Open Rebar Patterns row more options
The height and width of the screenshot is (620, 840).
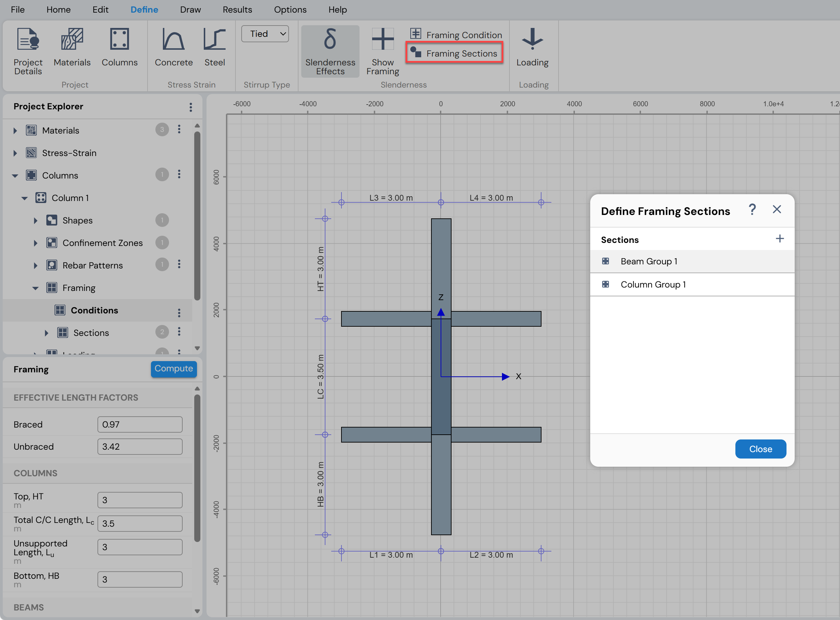click(179, 264)
